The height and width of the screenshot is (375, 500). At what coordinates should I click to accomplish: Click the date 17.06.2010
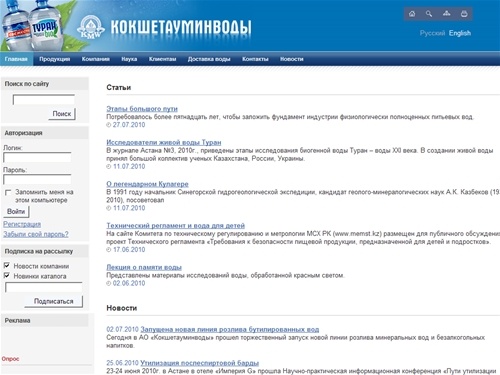129,250
